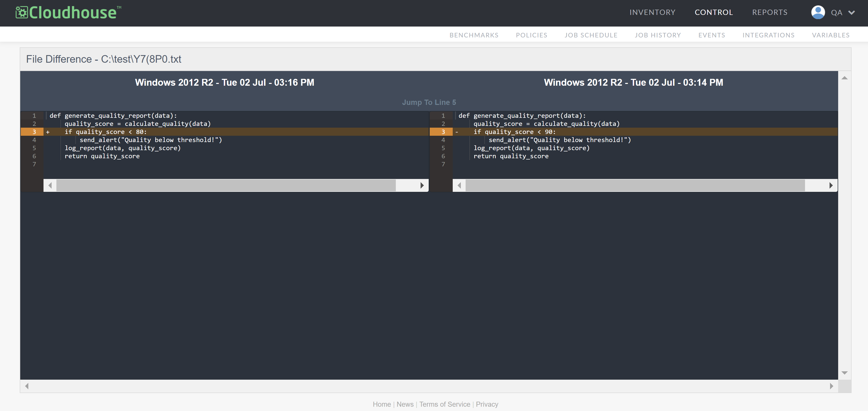Click 'if quality_score < 80:' line

coord(105,132)
